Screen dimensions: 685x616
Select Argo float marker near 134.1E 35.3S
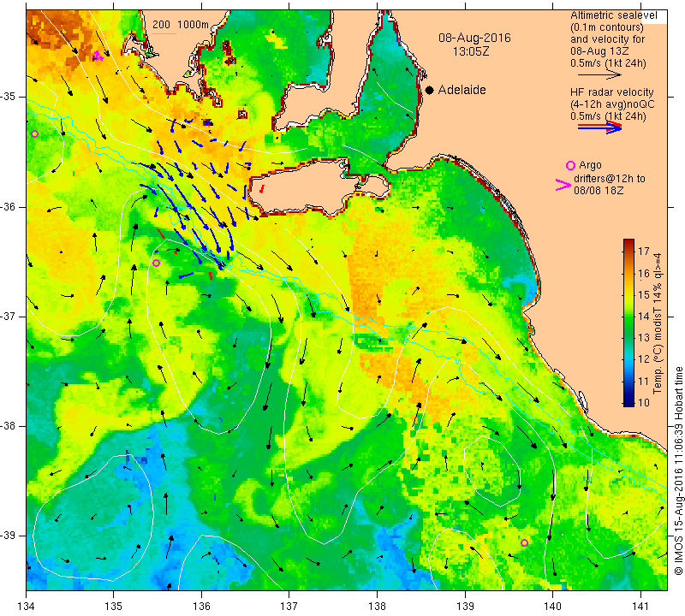(x=35, y=134)
